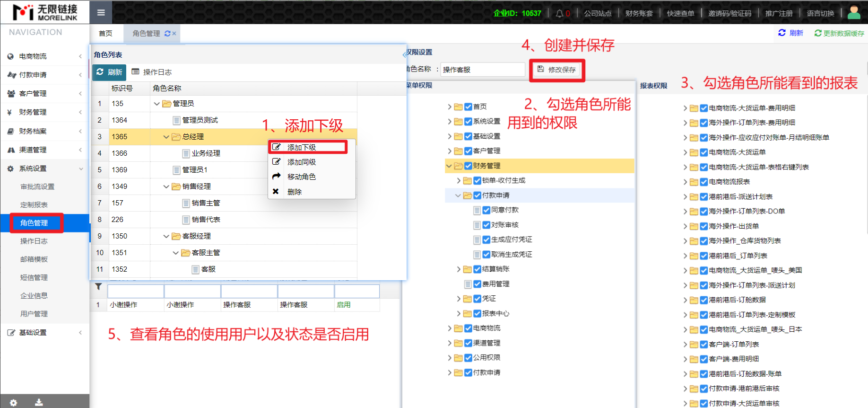Expand the 结算销账 tree node

[x=459, y=269]
